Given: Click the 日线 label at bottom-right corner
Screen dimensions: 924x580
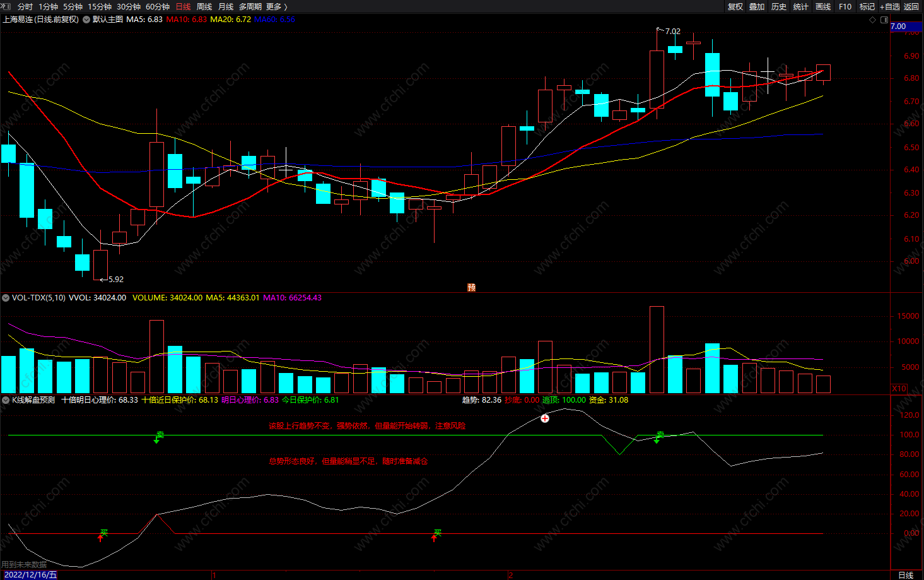Looking at the screenshot, I should coord(906,575).
